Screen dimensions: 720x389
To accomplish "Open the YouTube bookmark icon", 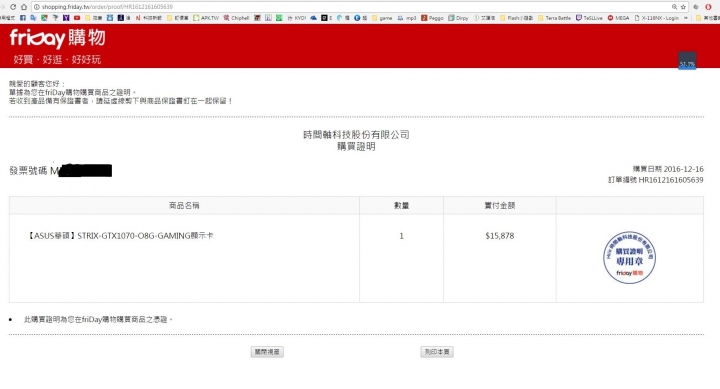I will pos(77,18).
